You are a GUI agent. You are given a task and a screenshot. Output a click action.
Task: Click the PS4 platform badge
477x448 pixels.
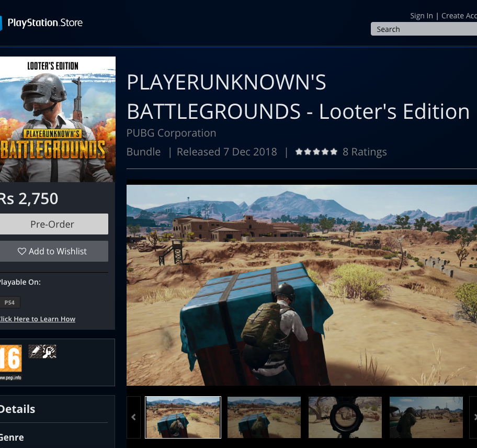pos(10,303)
